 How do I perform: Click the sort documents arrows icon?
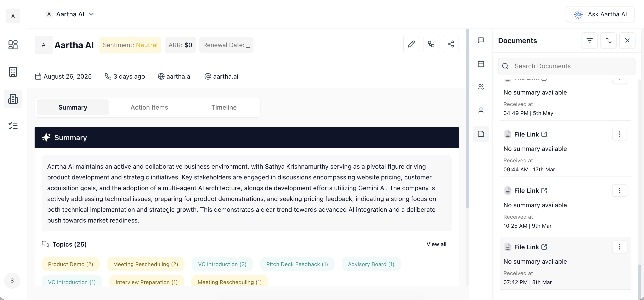tap(608, 40)
